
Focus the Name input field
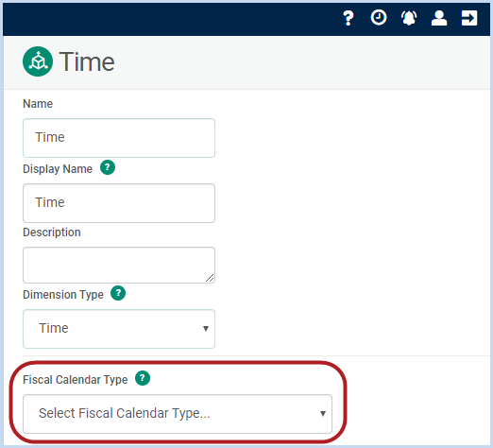click(x=119, y=138)
